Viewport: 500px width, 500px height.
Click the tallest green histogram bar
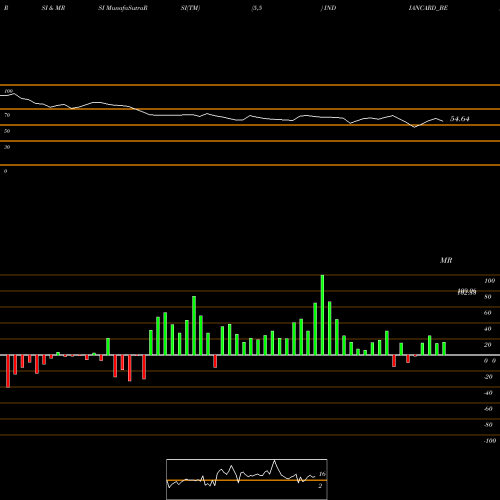pos(322,315)
